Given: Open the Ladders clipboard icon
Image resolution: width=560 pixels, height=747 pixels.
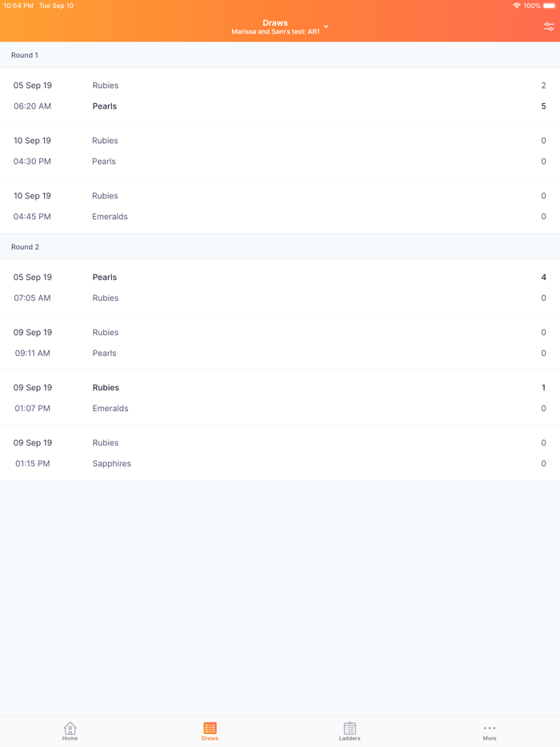Looking at the screenshot, I should (x=350, y=726).
